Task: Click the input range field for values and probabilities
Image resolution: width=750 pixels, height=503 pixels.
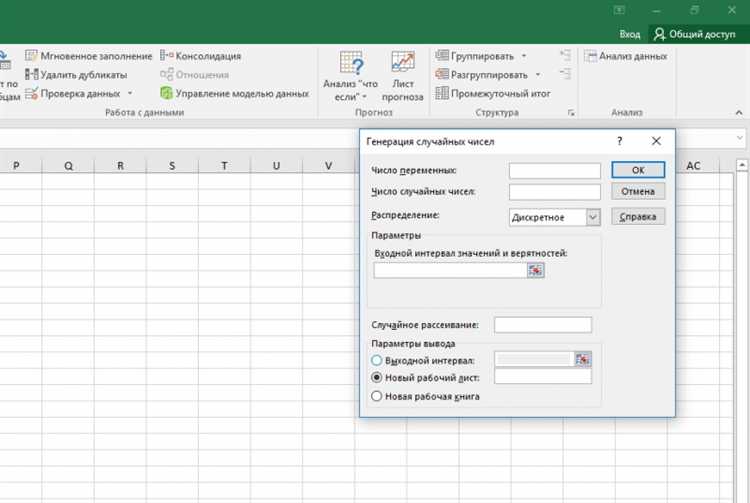Action: tap(450, 271)
